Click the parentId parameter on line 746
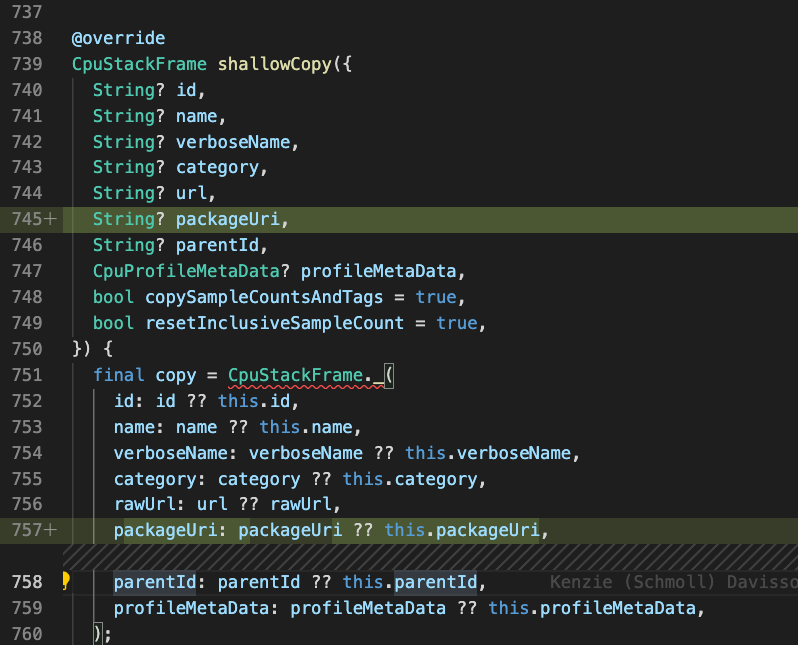The width and height of the screenshot is (798, 645). tap(217, 245)
